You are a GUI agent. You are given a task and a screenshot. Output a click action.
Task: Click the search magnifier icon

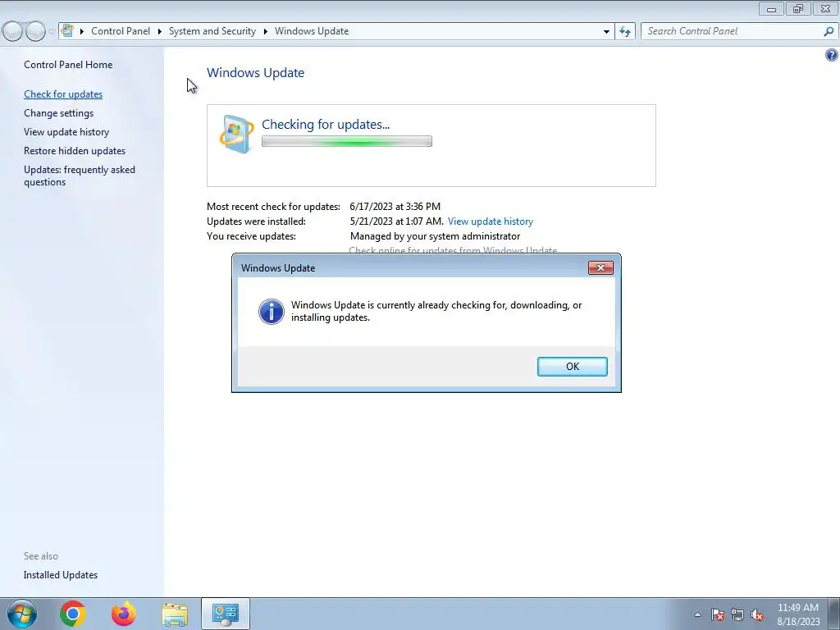click(x=829, y=31)
